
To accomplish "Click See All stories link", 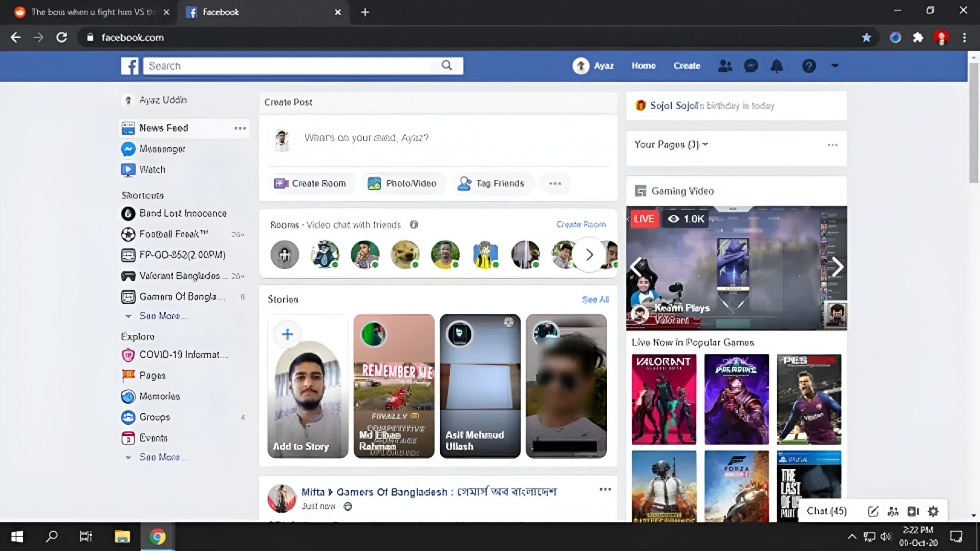I will tap(595, 299).
